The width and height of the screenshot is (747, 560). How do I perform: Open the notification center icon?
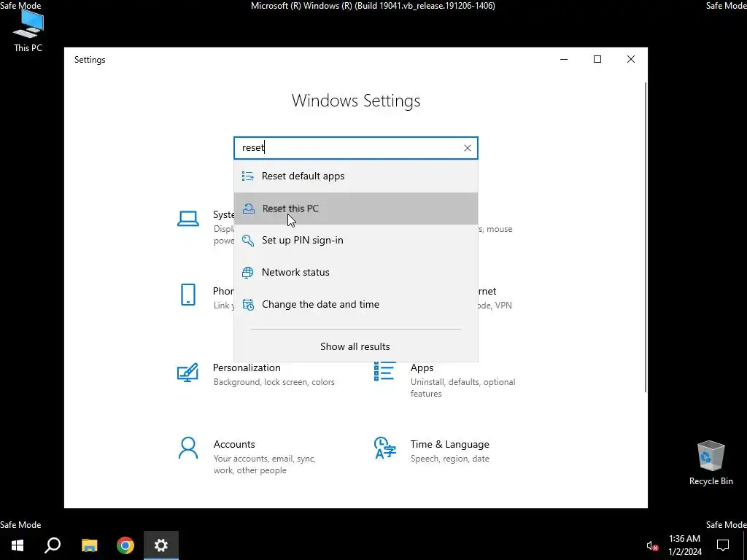pos(723,545)
